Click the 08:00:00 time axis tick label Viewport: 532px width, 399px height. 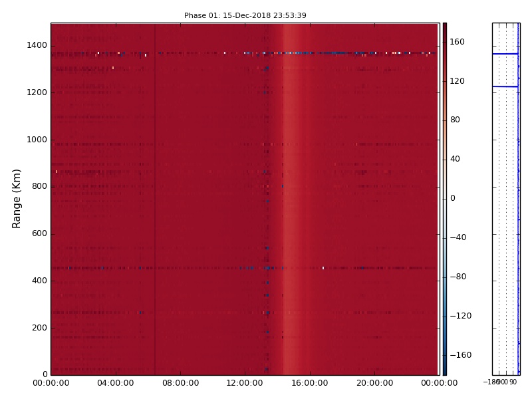[180, 383]
